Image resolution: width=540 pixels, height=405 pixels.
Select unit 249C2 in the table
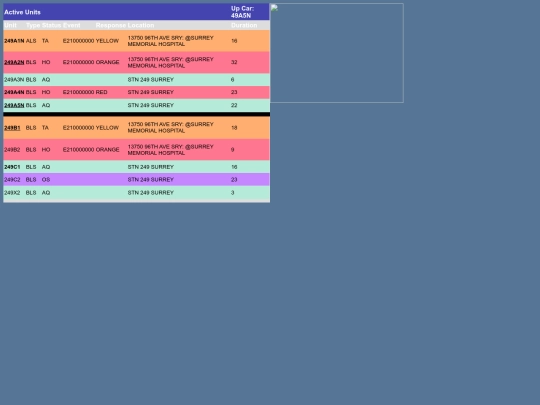[x=12, y=180]
